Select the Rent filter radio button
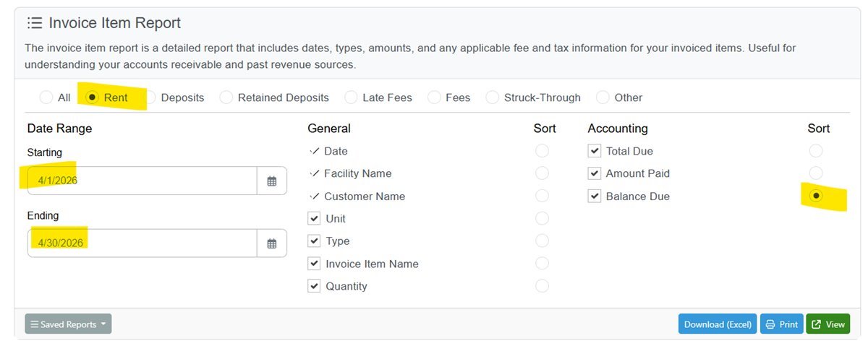The image size is (868, 346). pos(93,97)
